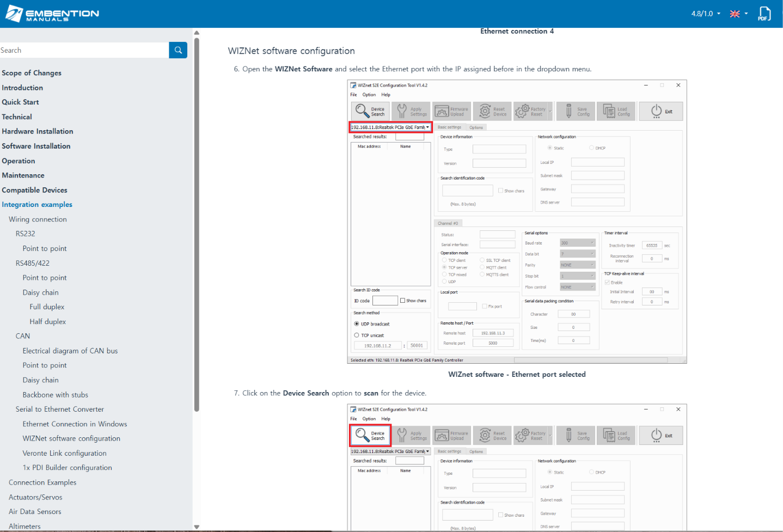
Task: Select the RS485/422 tree entry
Action: pyautogui.click(x=33, y=263)
